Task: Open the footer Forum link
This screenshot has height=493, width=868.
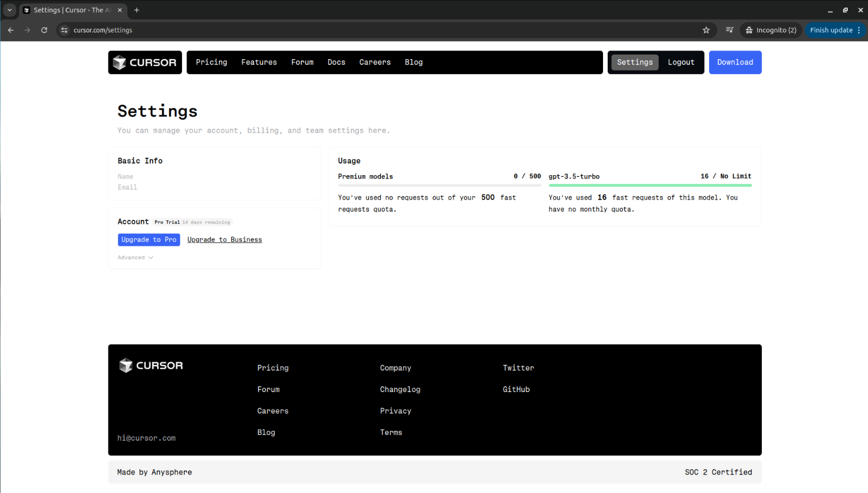Action: (x=268, y=389)
